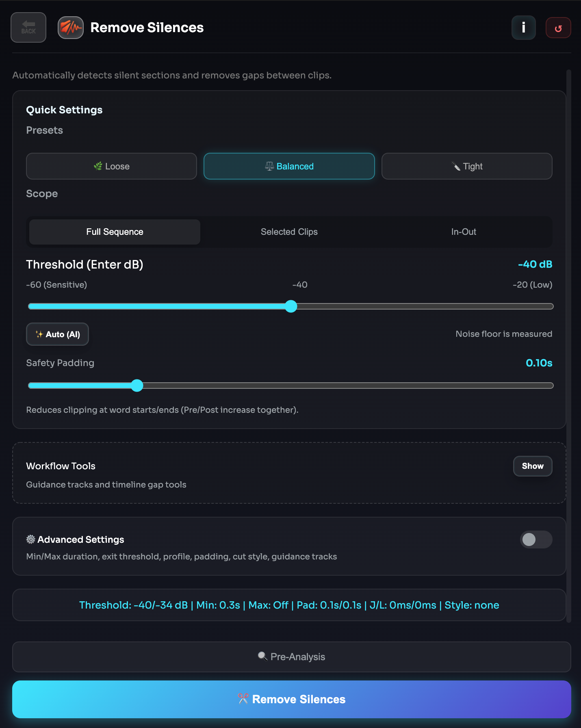Click the -40 dB threshold value field
Image resolution: width=581 pixels, height=728 pixels.
click(535, 264)
